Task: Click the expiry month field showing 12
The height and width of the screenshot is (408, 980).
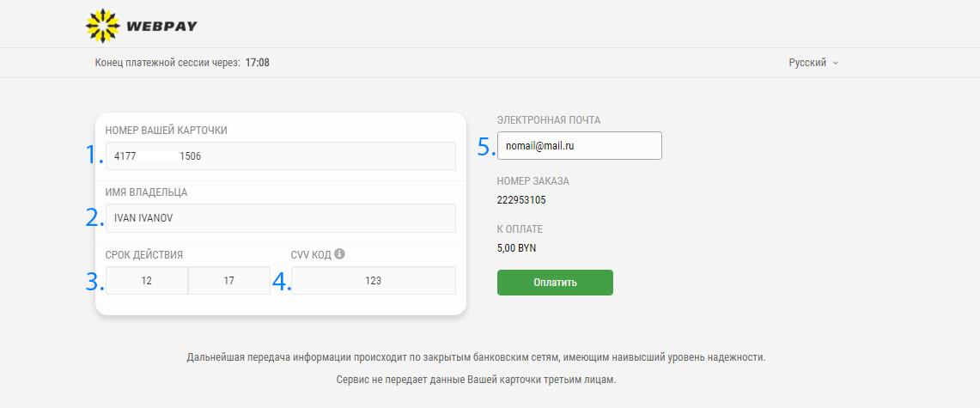Action: (x=147, y=281)
